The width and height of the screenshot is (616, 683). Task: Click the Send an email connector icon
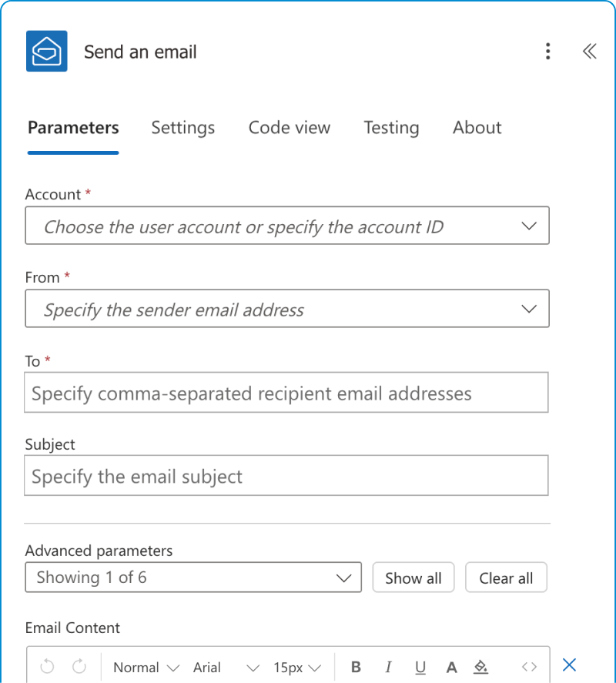coord(46,52)
